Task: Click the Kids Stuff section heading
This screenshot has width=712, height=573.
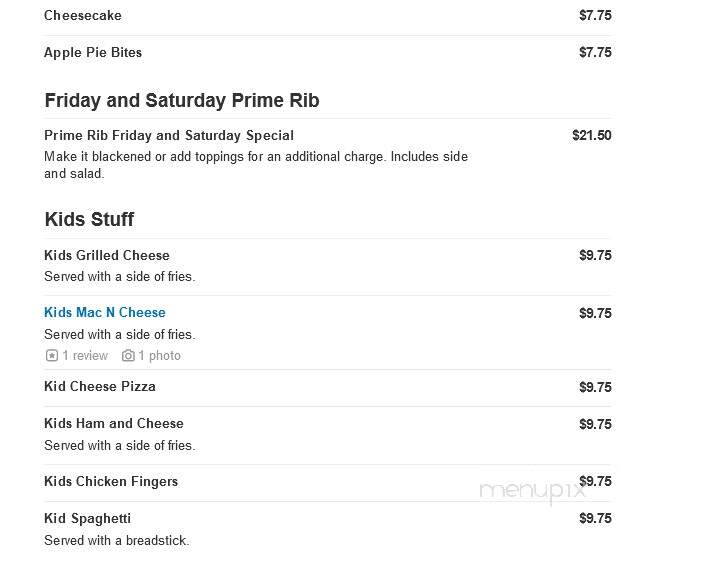Action: coord(89,219)
